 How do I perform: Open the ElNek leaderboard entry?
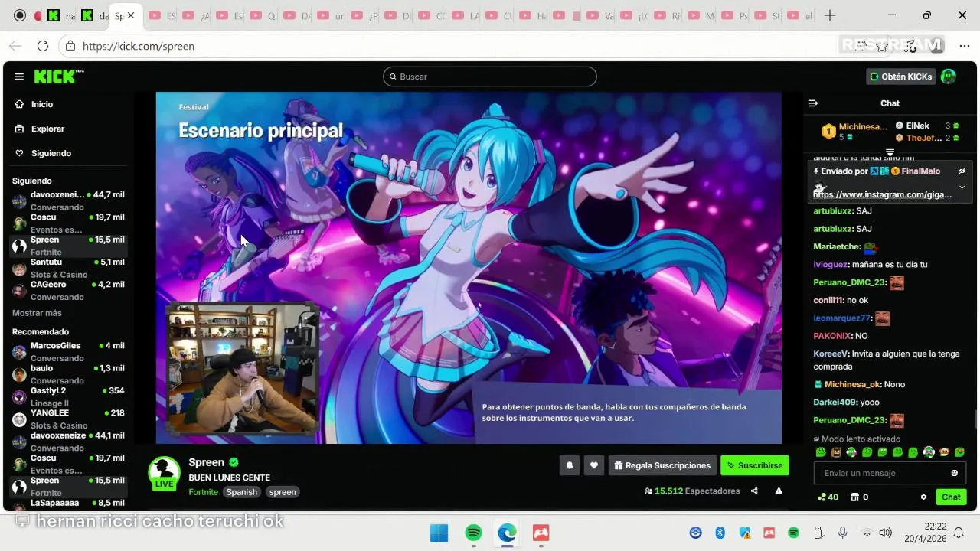pyautogui.click(x=928, y=126)
